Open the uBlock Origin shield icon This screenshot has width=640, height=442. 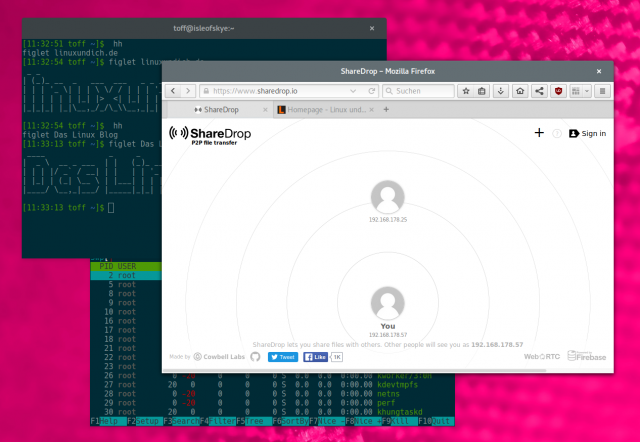coord(558,91)
